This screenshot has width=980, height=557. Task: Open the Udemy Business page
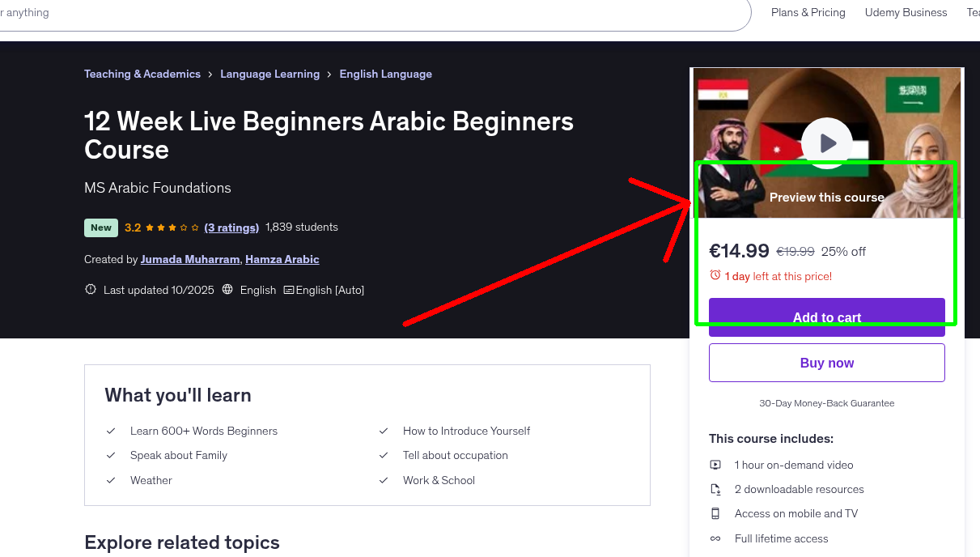coord(906,12)
